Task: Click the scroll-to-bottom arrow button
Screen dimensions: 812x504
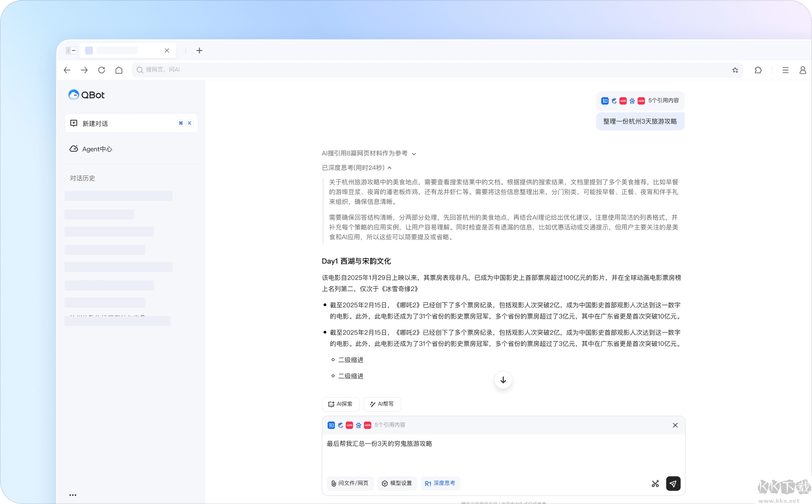Action: (x=503, y=380)
